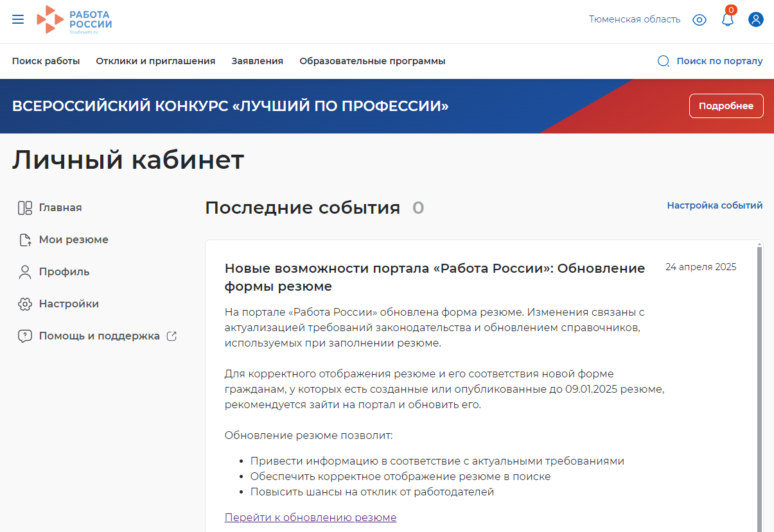Click the Главная dashboard icon in sidebar
Viewport: 774px width, 532px height.
[x=25, y=208]
